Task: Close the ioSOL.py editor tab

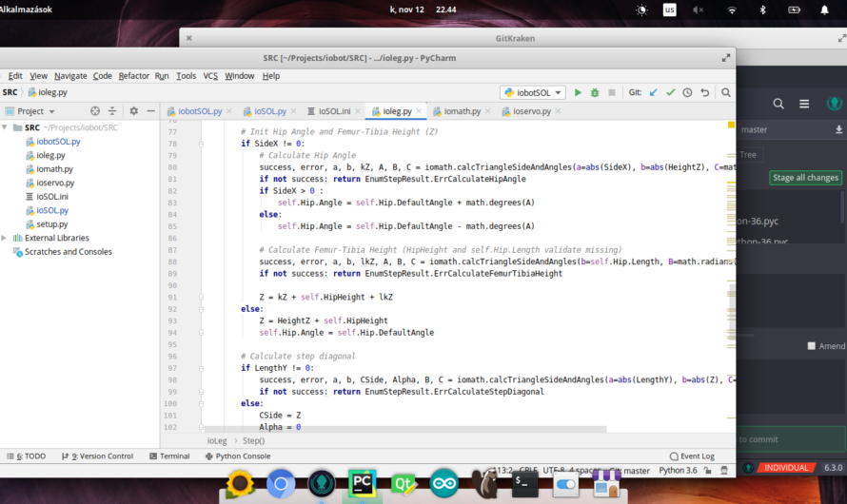Action: click(293, 111)
